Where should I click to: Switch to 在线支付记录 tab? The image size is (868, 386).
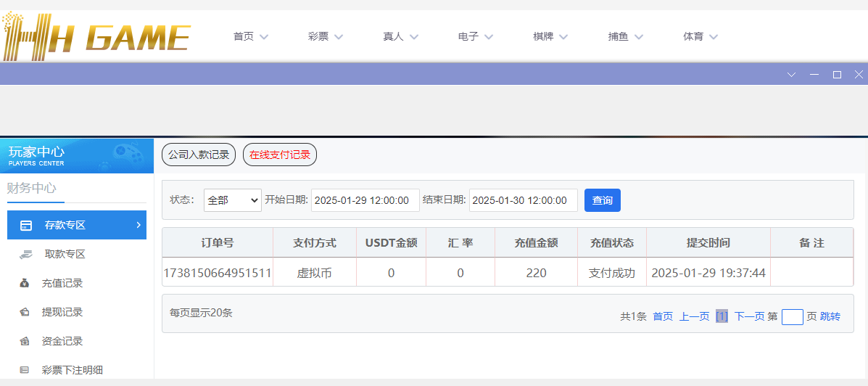point(280,155)
